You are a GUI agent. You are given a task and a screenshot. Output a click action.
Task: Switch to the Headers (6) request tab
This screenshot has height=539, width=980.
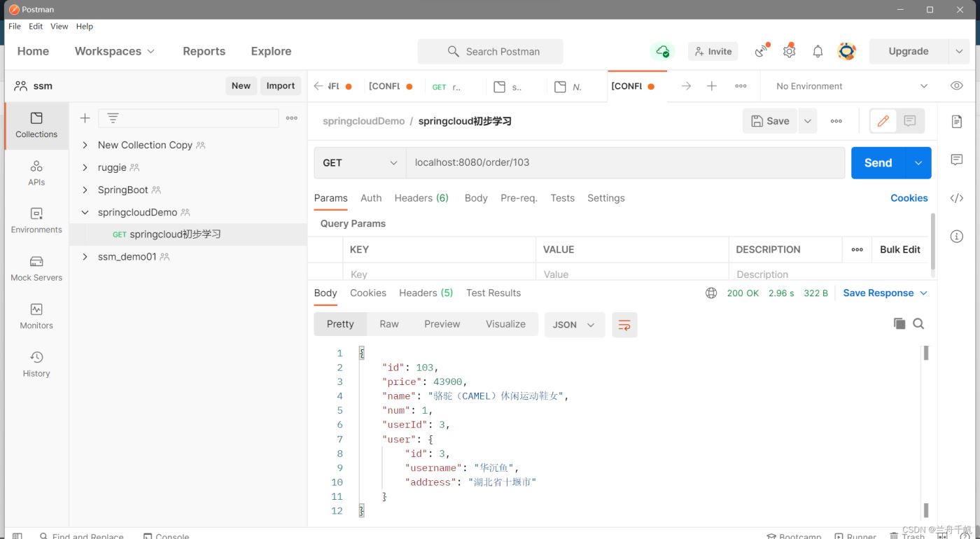click(421, 198)
